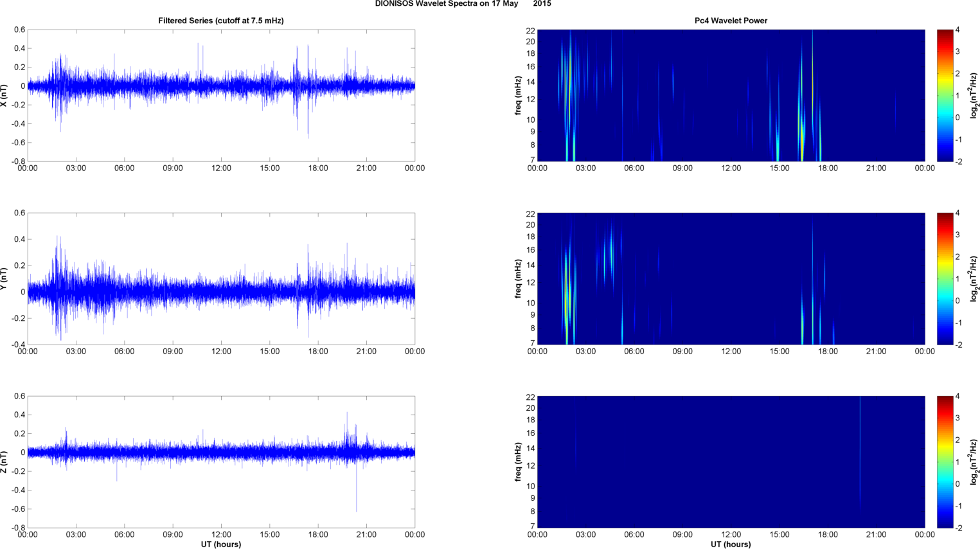The width and height of the screenshot is (980, 549).
Task: Click the 06:00 tick under the Z time series
Action: tap(124, 535)
